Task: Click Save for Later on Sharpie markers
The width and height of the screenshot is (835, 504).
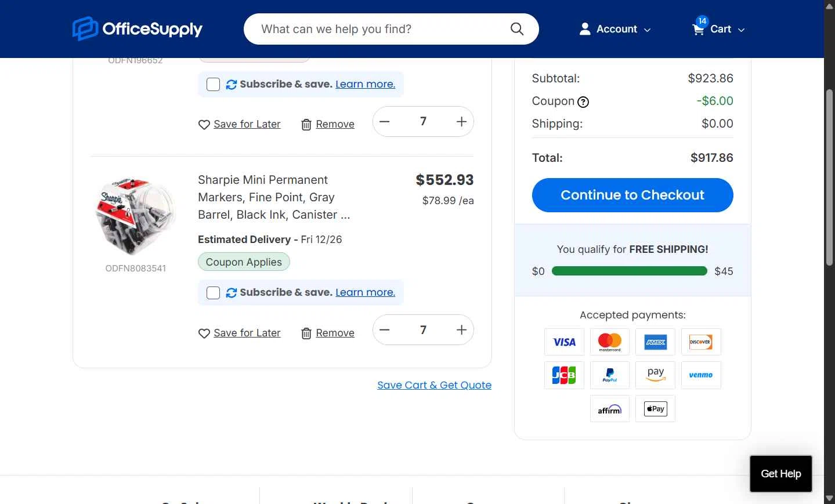Action: pos(247,333)
